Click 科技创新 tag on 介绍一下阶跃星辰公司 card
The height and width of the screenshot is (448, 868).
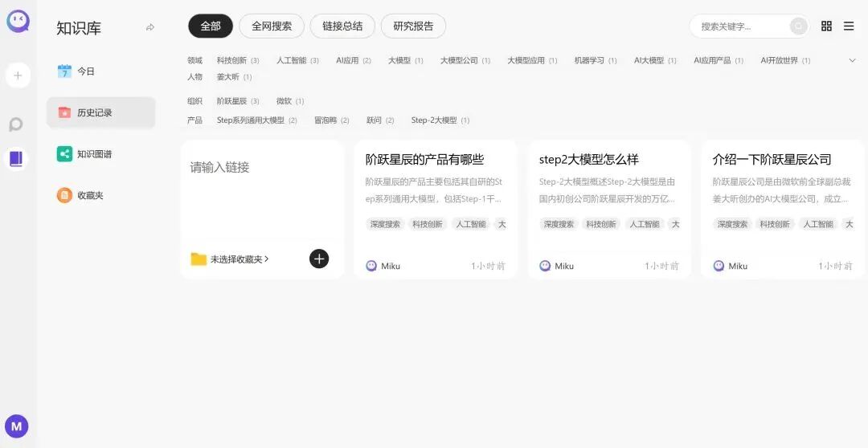click(775, 224)
